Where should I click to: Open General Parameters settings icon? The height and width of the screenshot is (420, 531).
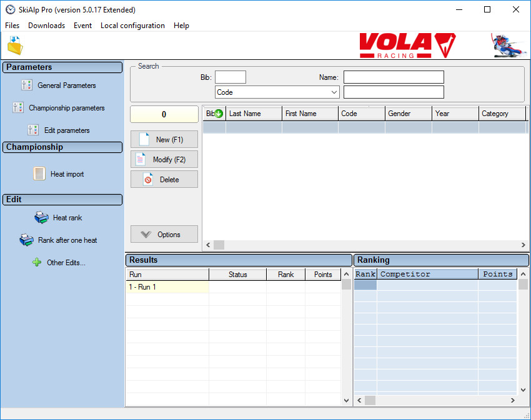[x=27, y=85]
